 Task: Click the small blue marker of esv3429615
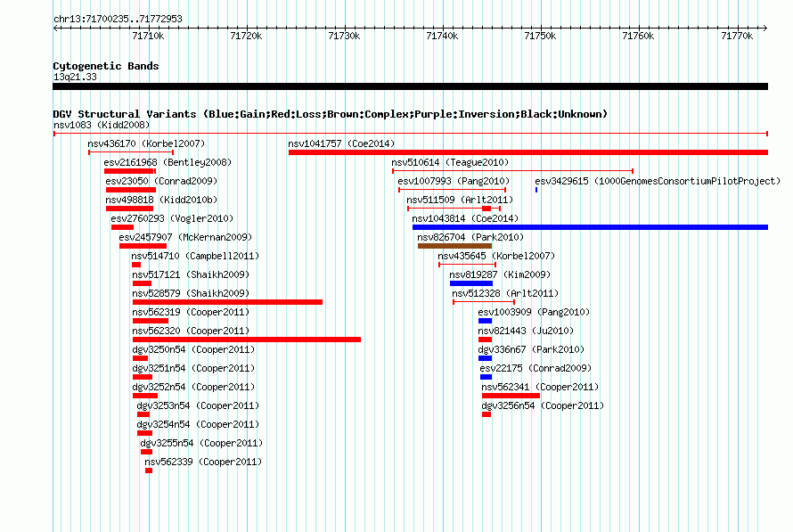coord(536,190)
